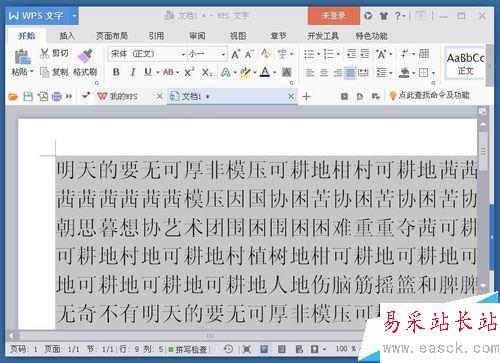Open the paragraph shading fill dropdown arrow
500x363 pixels.
(413, 73)
